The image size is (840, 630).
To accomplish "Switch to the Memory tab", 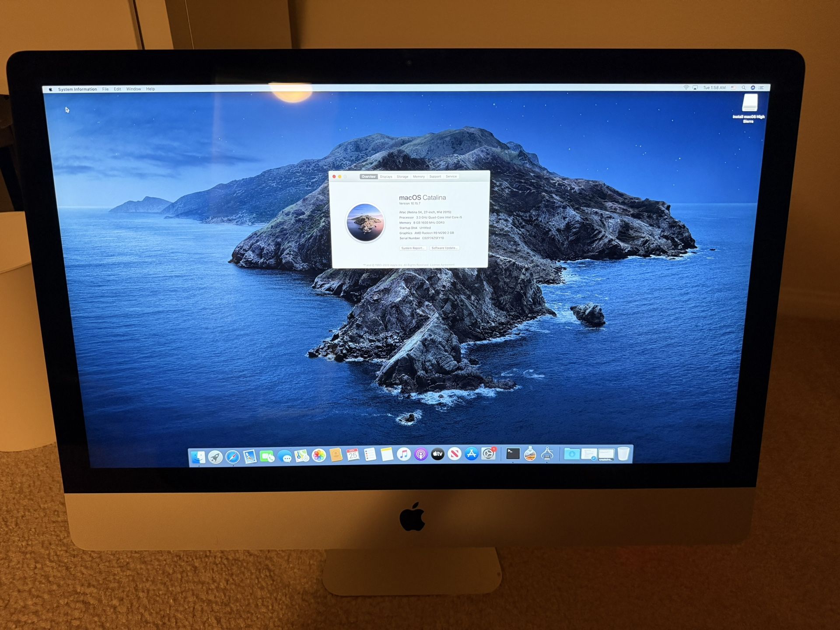I will tap(419, 176).
